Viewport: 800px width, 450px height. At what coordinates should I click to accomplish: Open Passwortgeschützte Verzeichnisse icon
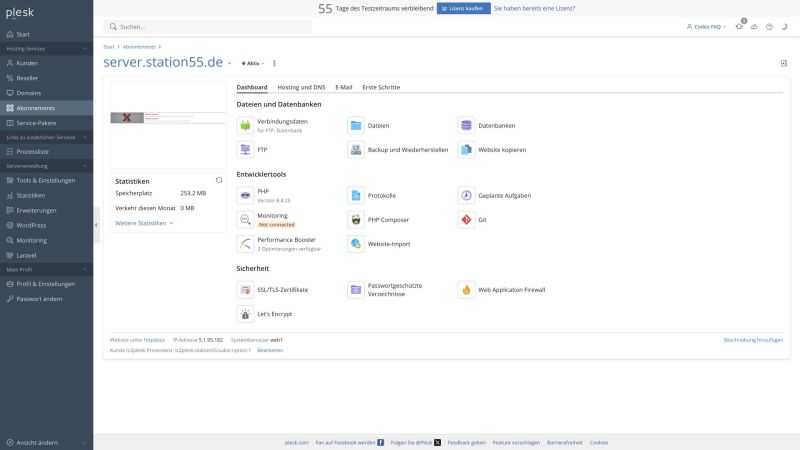[356, 290]
